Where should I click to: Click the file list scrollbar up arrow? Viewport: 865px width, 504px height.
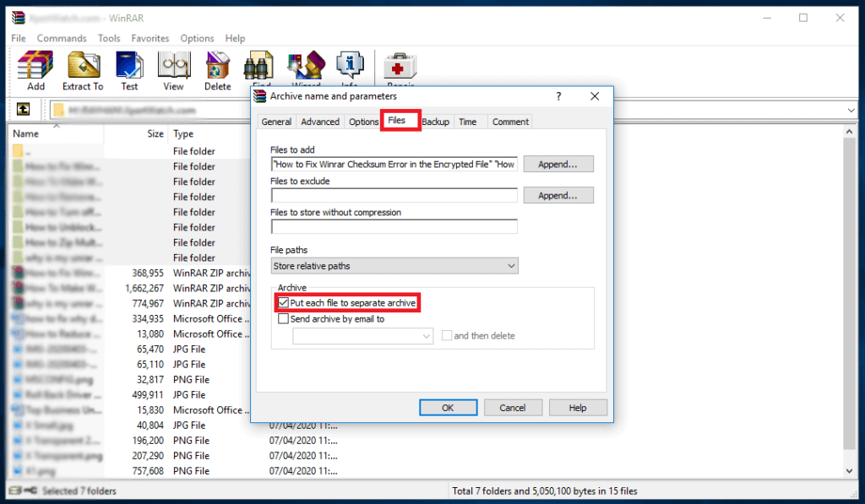pos(849,132)
